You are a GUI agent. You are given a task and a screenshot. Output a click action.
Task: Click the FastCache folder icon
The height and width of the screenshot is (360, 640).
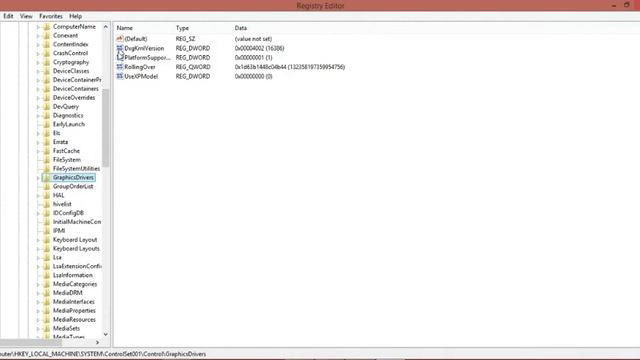(47, 151)
